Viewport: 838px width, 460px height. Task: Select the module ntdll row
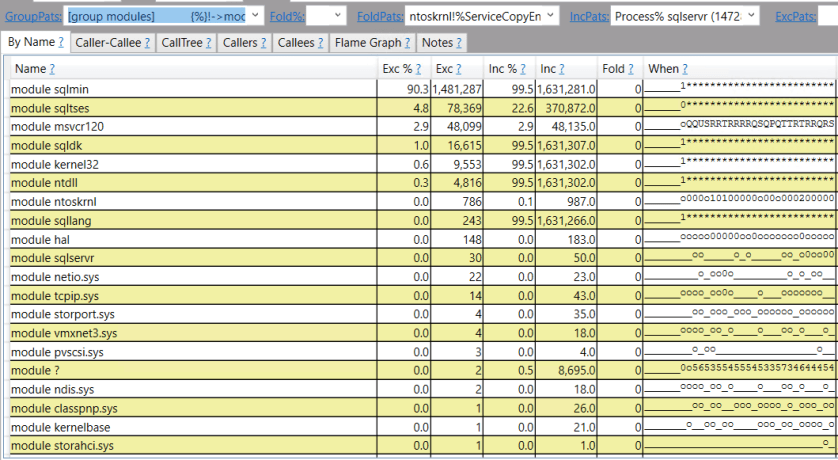(x=422, y=183)
